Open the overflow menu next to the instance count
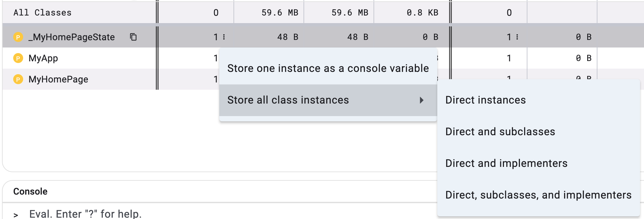 coord(224,37)
